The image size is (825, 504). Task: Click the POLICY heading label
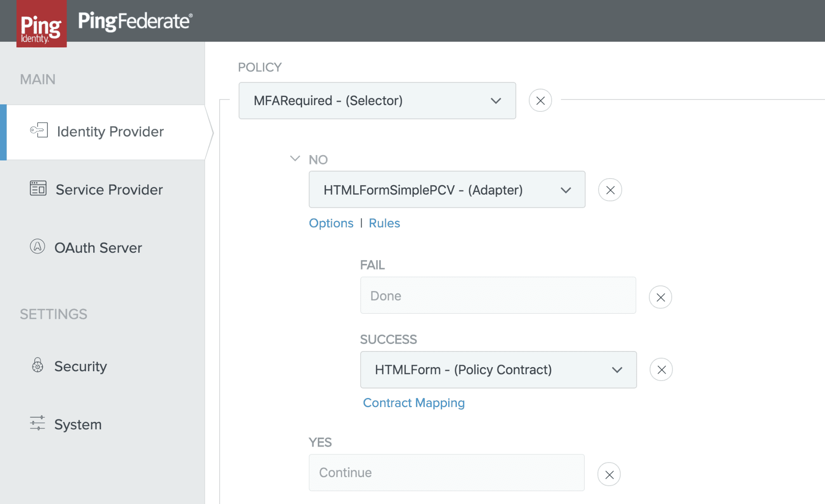pos(260,67)
